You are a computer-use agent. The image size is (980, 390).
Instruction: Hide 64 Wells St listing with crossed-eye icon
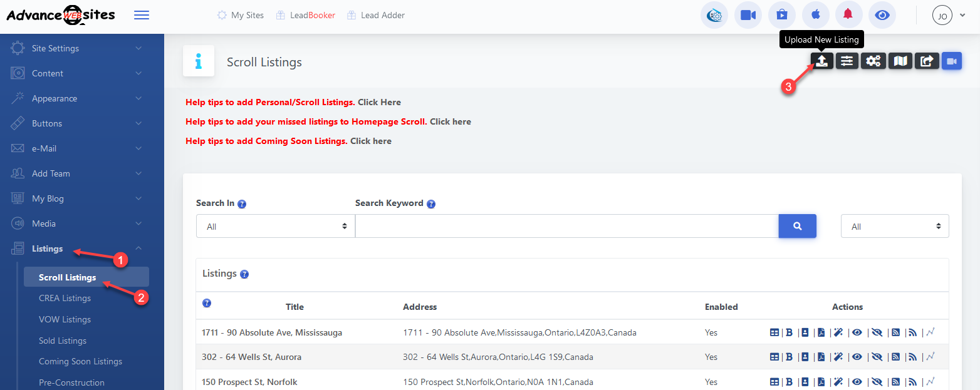coord(877,357)
